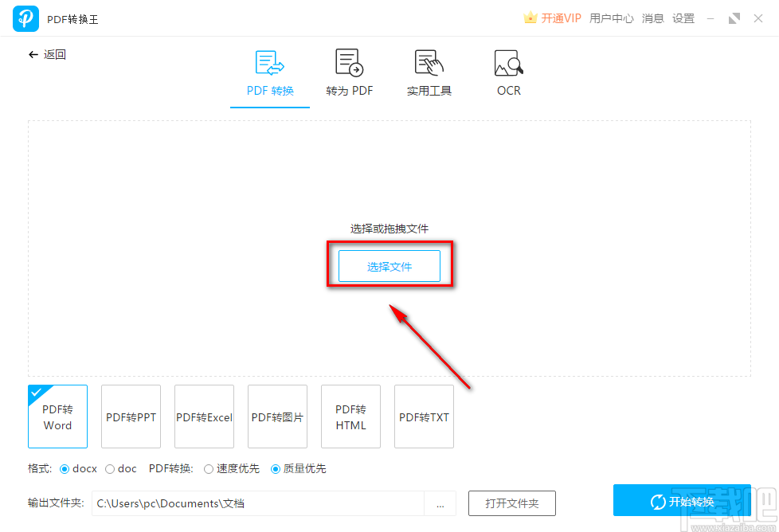Click the 选择文件 button
779x532 pixels.
[x=389, y=265]
